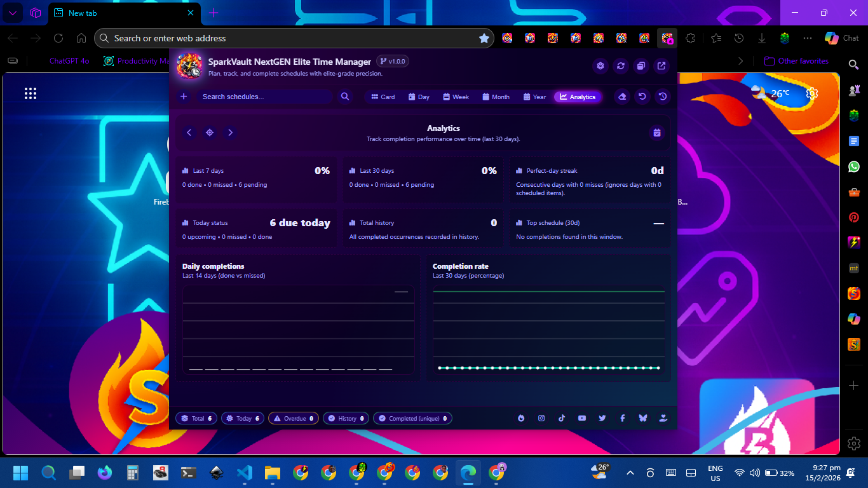This screenshot has width=868, height=488.
Task: Toggle the Completed (unique) filter chip
Action: [x=412, y=419]
